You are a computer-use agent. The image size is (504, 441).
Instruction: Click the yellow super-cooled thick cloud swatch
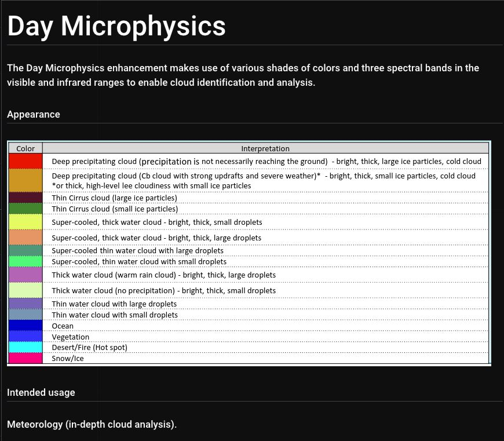tap(25, 222)
